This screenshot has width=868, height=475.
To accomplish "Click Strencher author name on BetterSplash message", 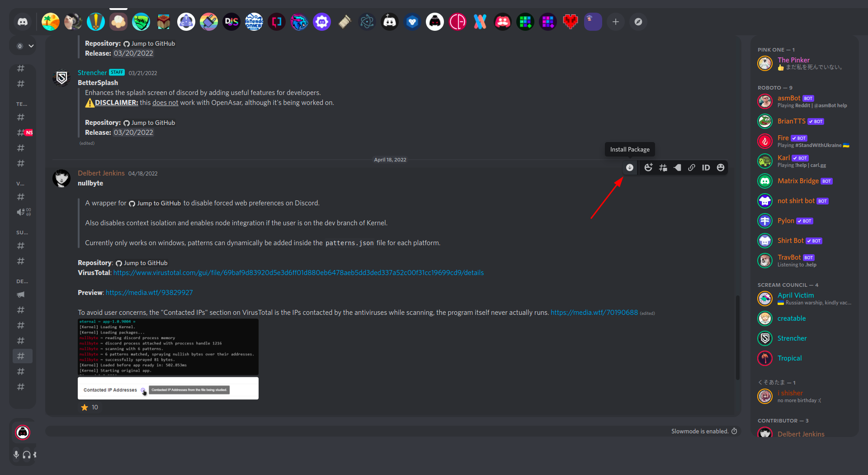I will 92,73.
